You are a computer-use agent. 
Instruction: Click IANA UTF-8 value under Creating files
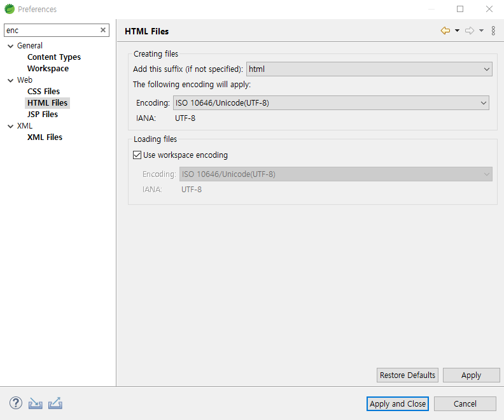click(185, 118)
